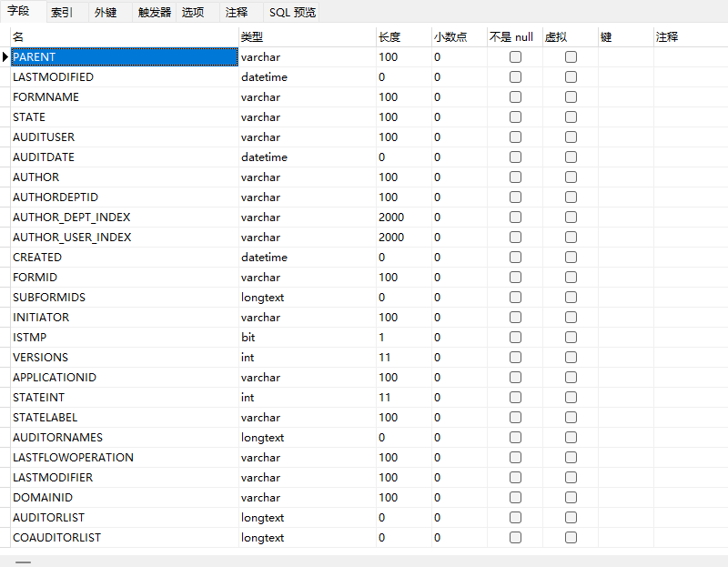
Task: Select the CREATED field name
Action: [x=125, y=258]
